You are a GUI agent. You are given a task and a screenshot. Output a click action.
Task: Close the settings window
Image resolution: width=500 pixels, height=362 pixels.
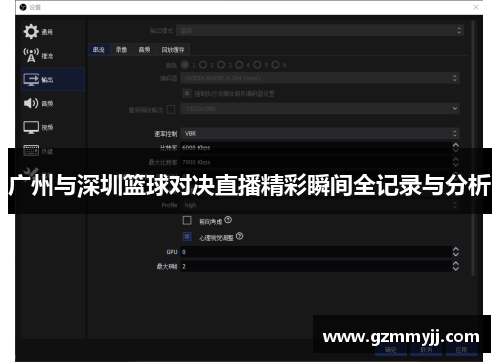476,7
